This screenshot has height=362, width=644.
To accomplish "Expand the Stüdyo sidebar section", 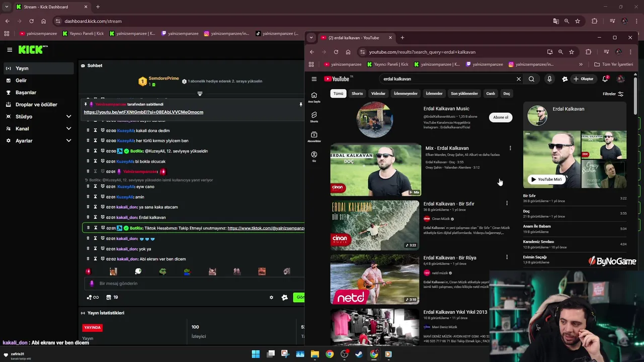I will pos(69,117).
